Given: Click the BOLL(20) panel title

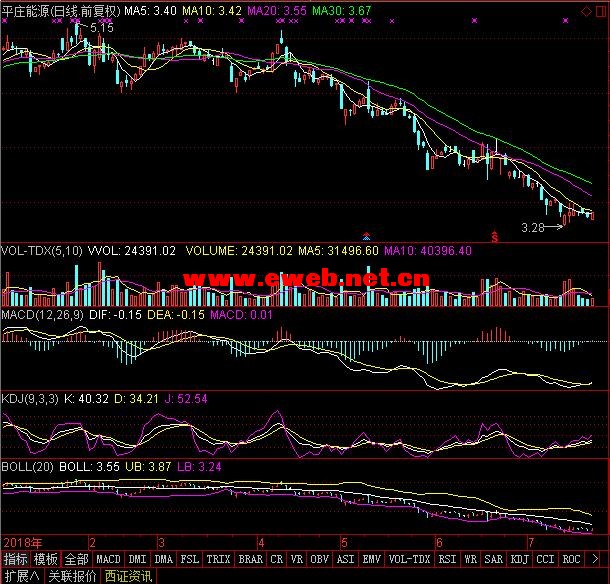Looking at the screenshot, I should (x=27, y=466).
